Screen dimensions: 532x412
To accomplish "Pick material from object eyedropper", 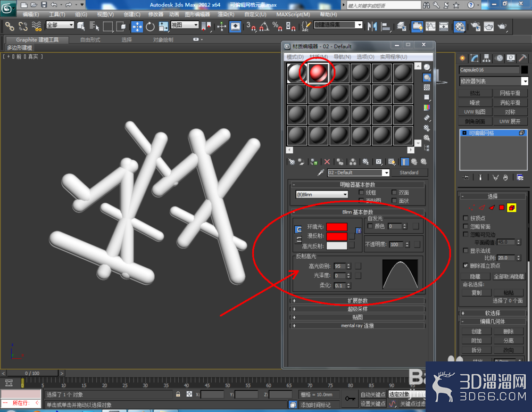I will pyautogui.click(x=321, y=172).
